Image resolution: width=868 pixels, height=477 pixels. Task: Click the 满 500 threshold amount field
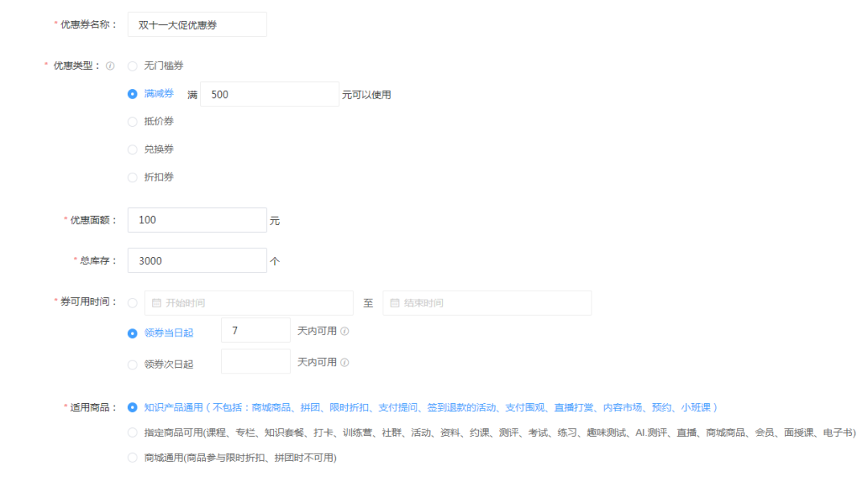click(x=269, y=94)
